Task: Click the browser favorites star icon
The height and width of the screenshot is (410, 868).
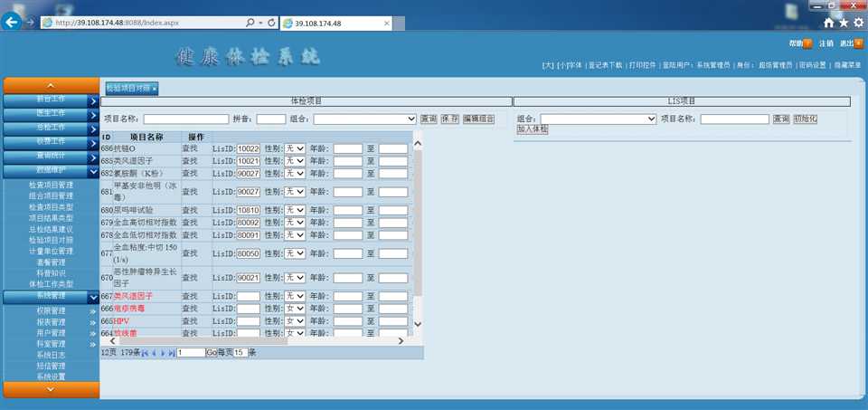Action: [x=843, y=23]
